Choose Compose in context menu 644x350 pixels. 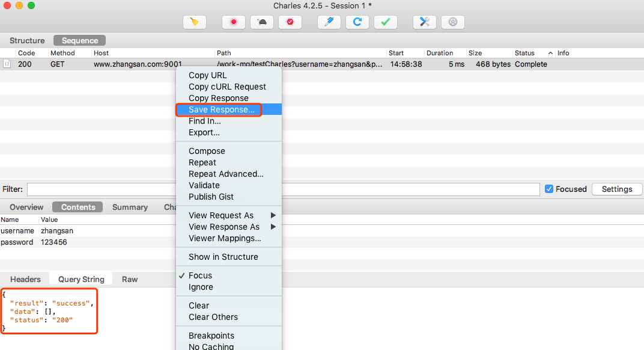click(x=229, y=151)
